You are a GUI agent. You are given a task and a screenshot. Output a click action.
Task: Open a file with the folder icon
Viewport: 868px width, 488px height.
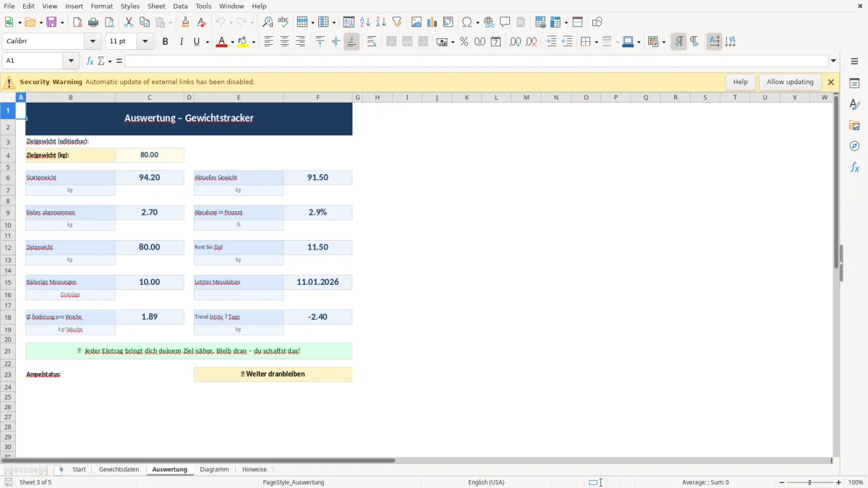[x=29, y=22]
